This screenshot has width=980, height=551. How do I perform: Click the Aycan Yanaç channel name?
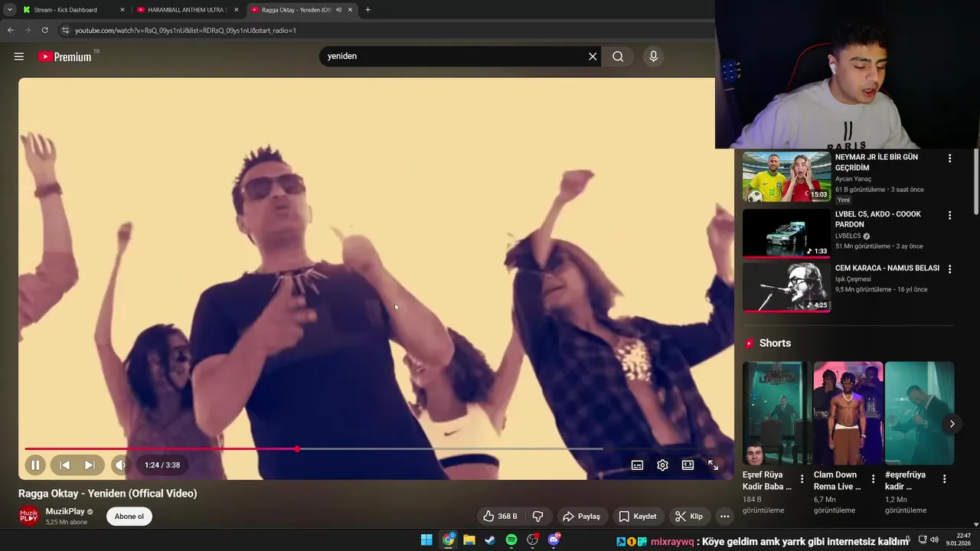coord(853,179)
